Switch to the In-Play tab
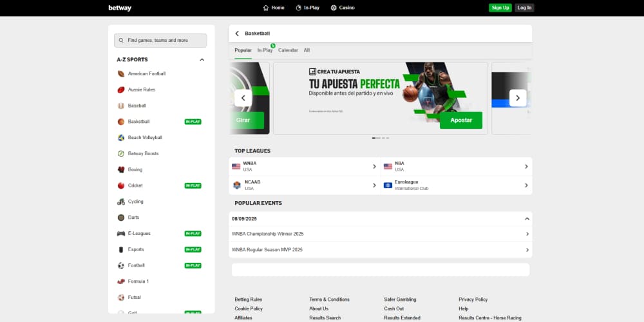This screenshot has width=644, height=322. point(265,50)
